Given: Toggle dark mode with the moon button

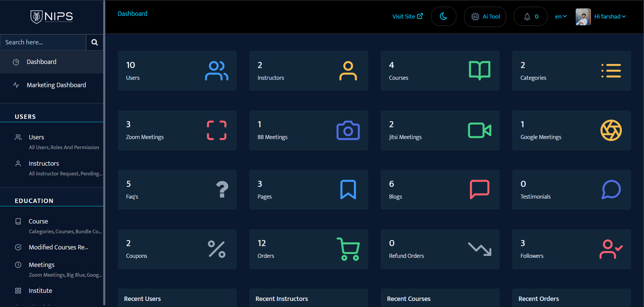Looking at the screenshot, I should tap(444, 17).
